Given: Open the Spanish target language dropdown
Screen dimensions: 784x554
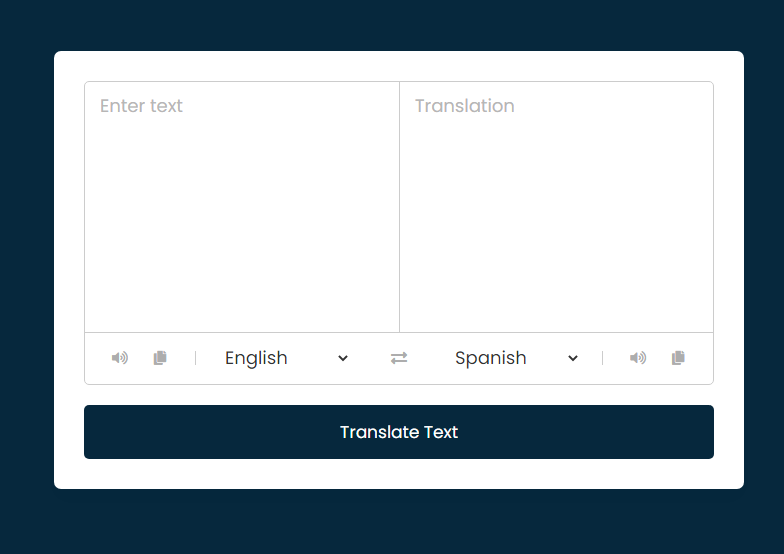Looking at the screenshot, I should (516, 358).
